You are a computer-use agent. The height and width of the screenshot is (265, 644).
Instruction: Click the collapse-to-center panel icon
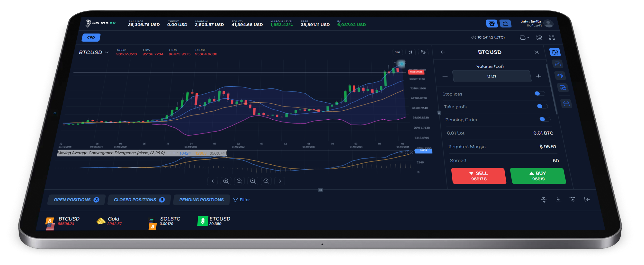[x=544, y=200]
